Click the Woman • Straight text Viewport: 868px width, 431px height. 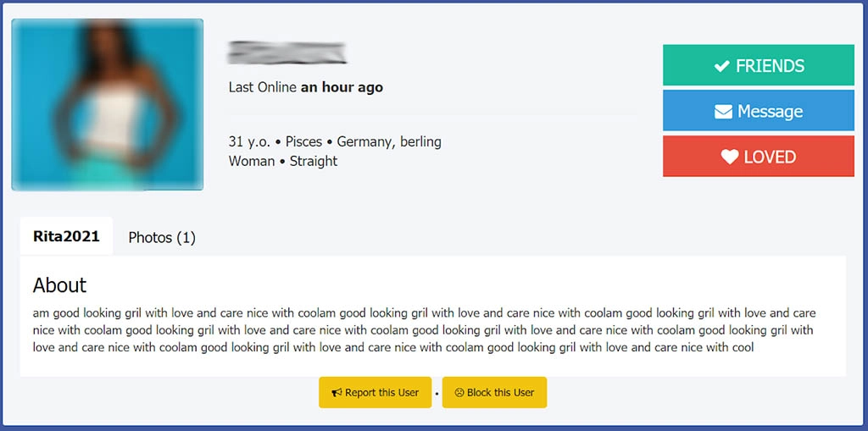point(283,161)
